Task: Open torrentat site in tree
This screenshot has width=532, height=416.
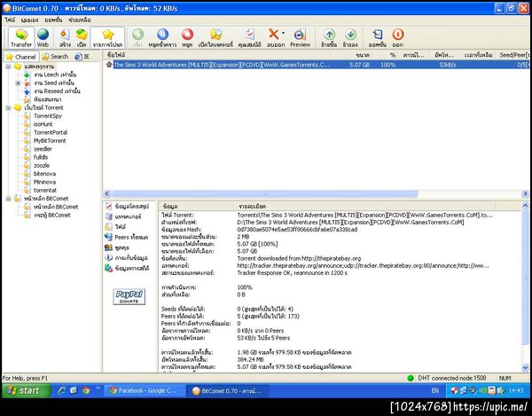Action: coord(45,191)
